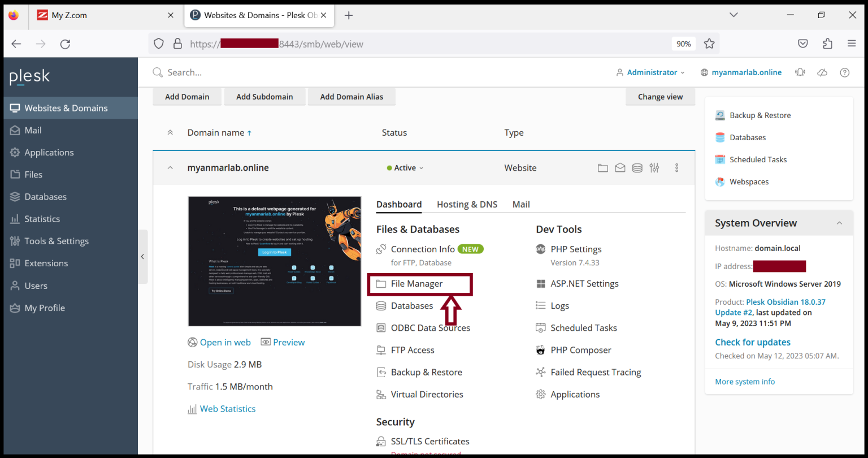
Task: Open Statistics in the sidebar
Action: click(70, 219)
